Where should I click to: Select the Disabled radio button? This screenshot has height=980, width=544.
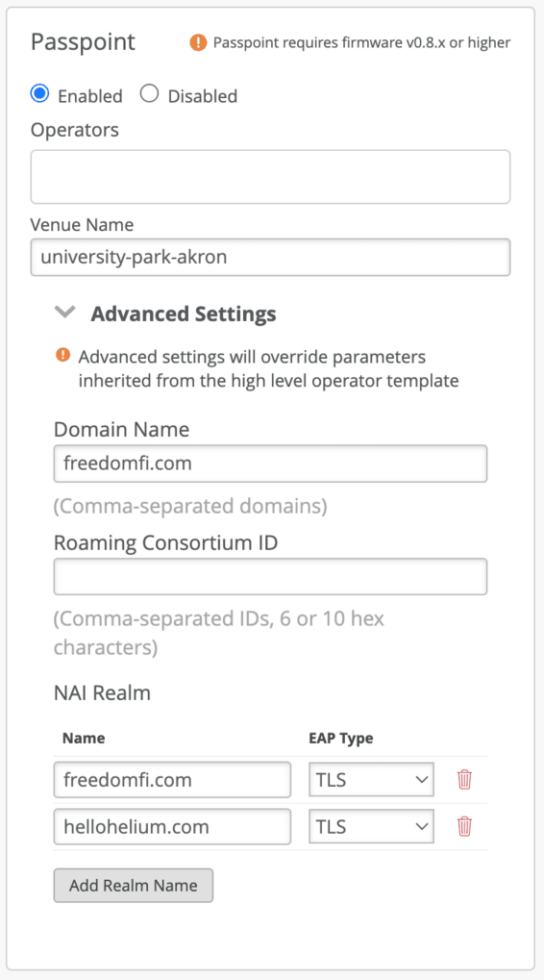tap(149, 95)
